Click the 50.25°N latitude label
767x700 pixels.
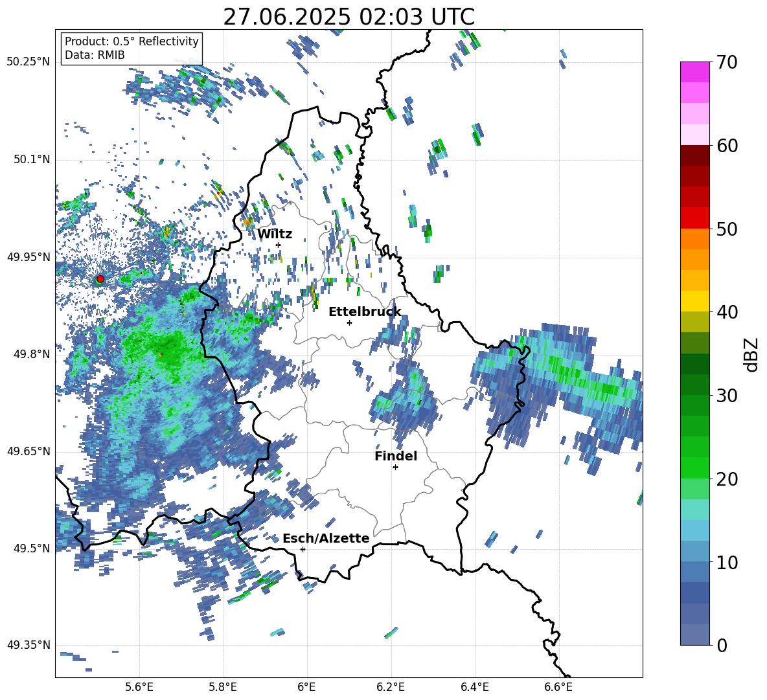29,62
